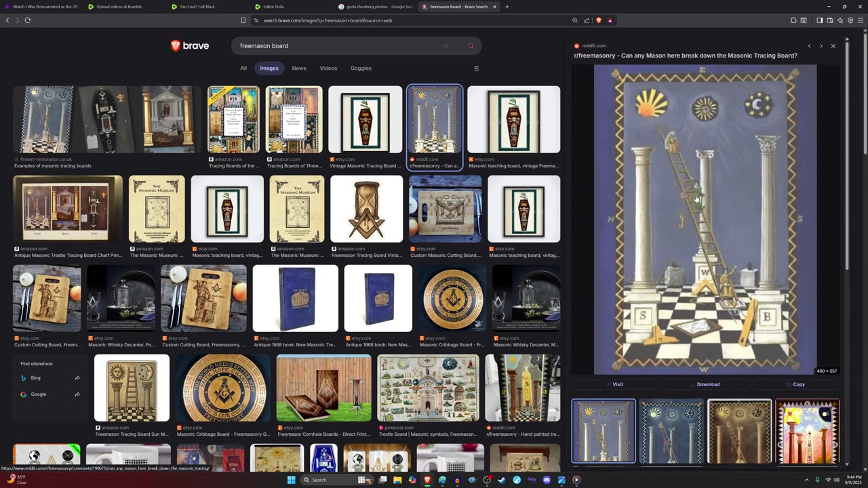Open File Explorer from the taskbar
Image resolution: width=868 pixels, height=488 pixels.
point(397,480)
